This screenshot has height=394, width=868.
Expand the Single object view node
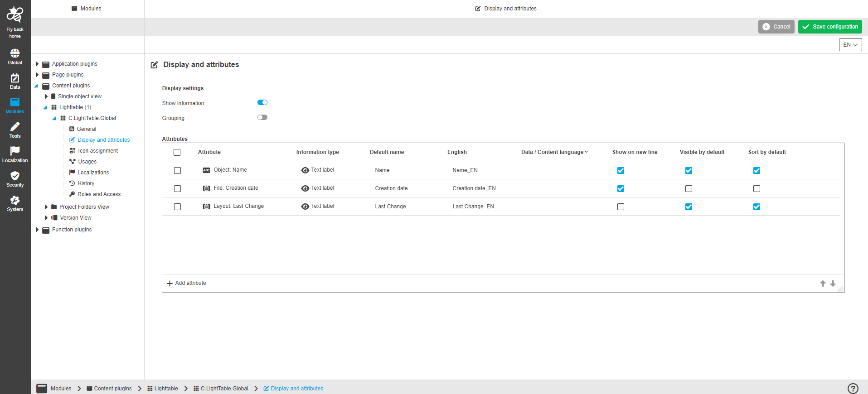tap(46, 96)
